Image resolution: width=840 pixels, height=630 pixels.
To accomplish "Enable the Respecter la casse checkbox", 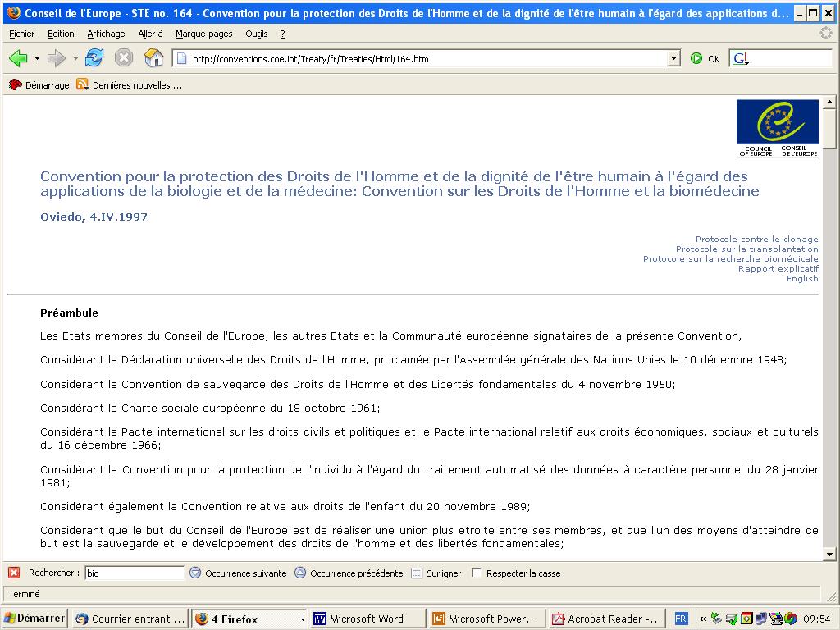I will (x=477, y=573).
